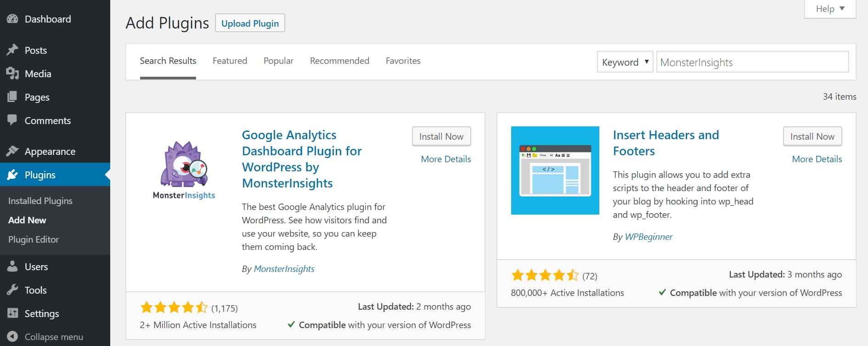
Task: Open the Plugin Editor
Action: click(x=34, y=239)
